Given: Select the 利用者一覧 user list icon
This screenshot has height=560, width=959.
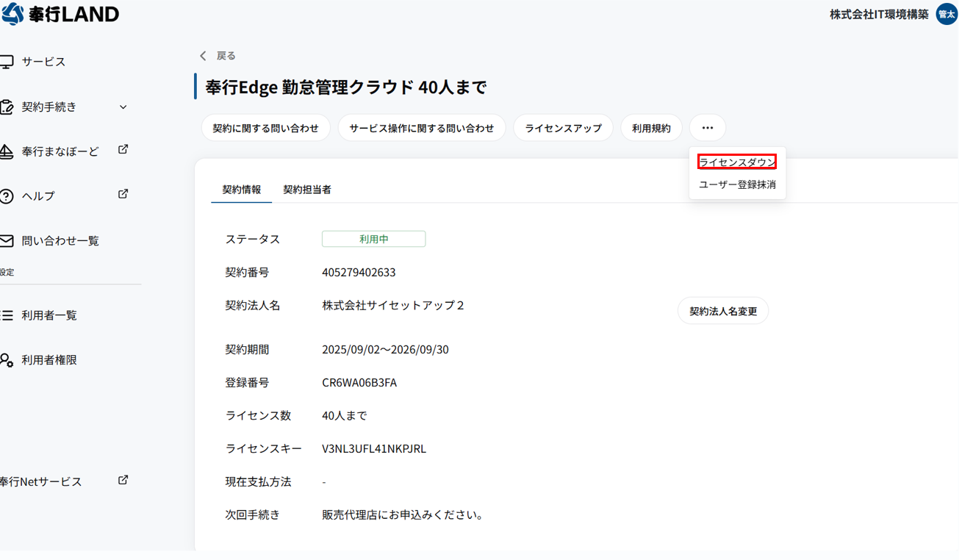Looking at the screenshot, I should coord(7,315).
